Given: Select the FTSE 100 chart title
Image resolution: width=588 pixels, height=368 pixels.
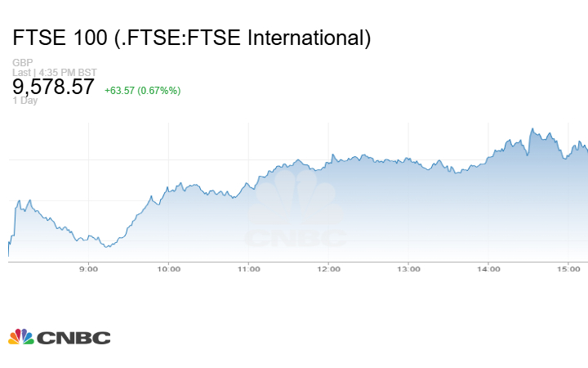Looking at the screenshot, I should tap(192, 38).
